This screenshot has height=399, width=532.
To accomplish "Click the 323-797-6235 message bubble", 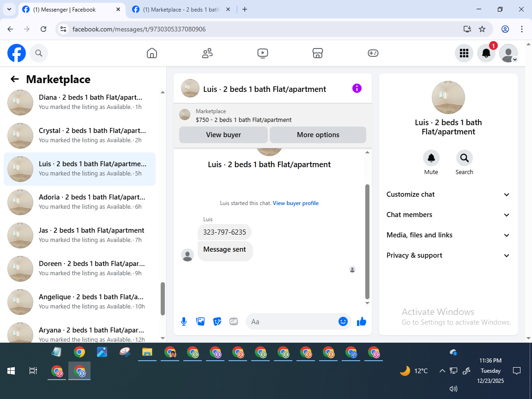I will (224, 232).
